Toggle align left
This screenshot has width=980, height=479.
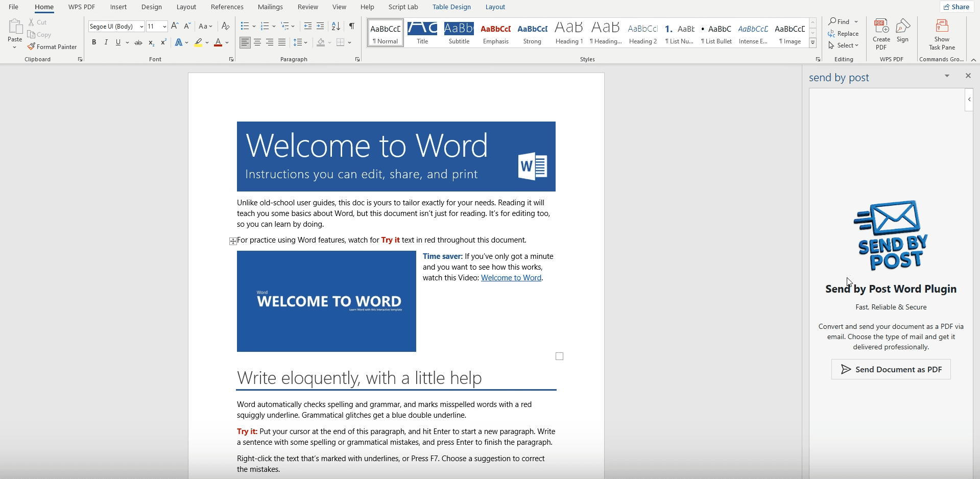(245, 42)
